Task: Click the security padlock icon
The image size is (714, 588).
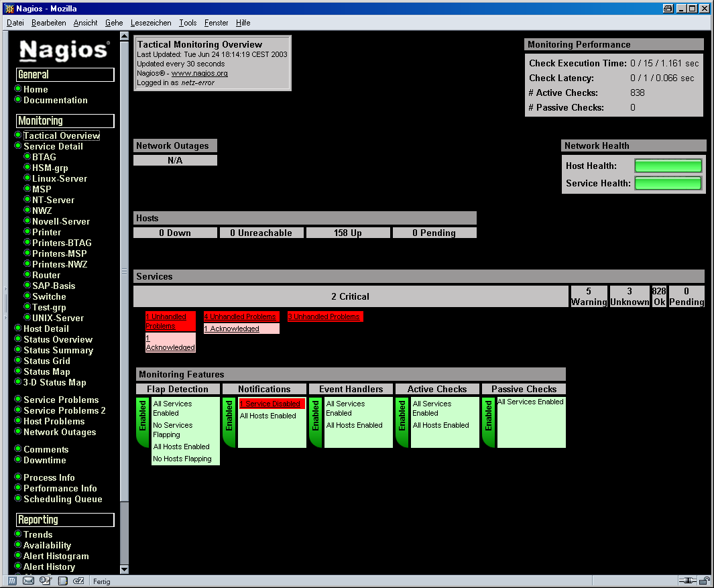Action: coord(705,581)
